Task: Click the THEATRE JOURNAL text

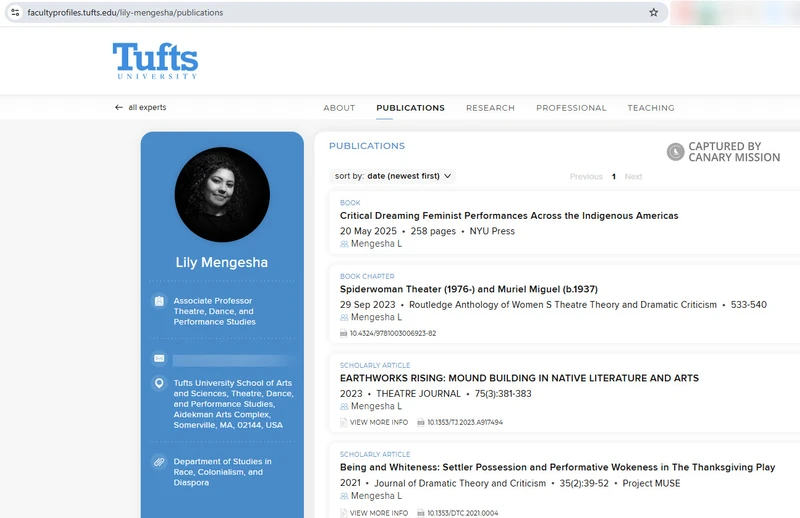Action: pyautogui.click(x=418, y=394)
